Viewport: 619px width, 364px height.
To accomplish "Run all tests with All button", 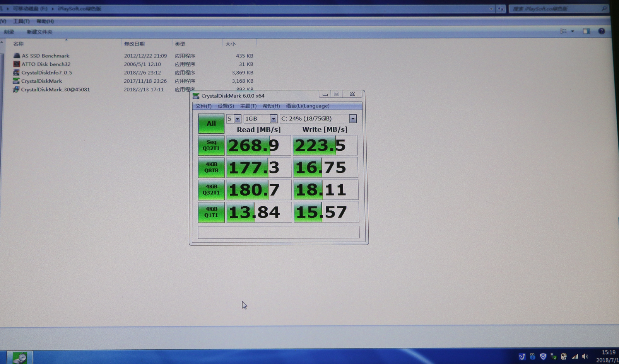I will pyautogui.click(x=211, y=124).
